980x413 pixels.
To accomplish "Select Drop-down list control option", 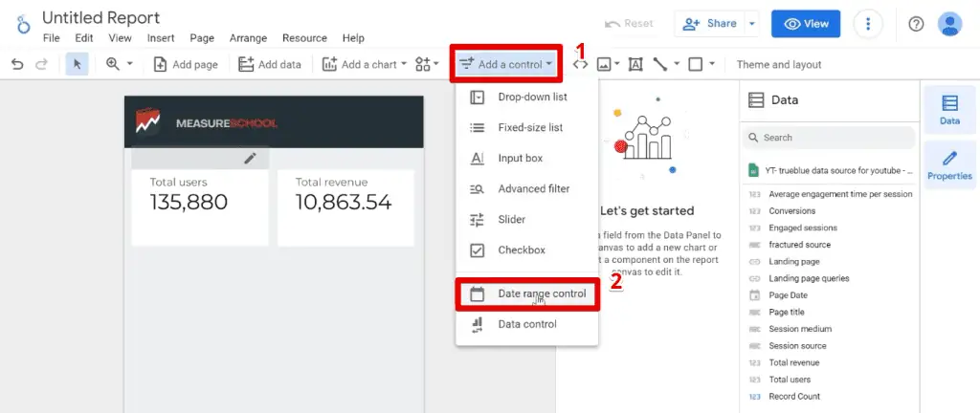I will coord(532,98).
